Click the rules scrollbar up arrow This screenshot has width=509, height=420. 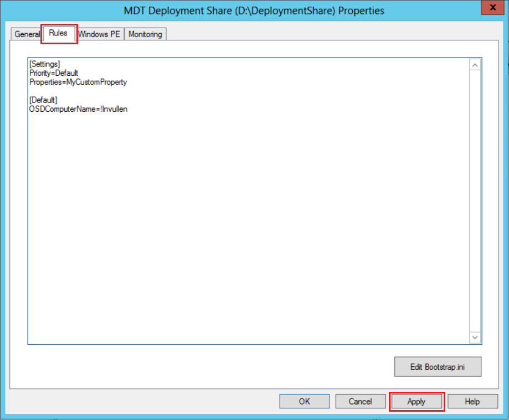click(x=475, y=65)
